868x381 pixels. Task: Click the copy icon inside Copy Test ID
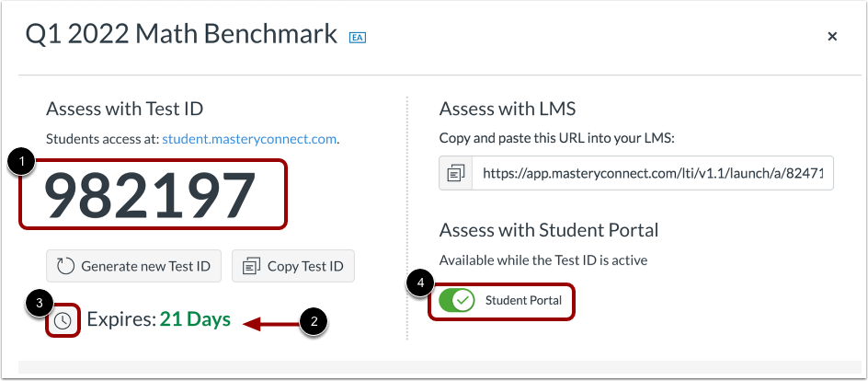(252, 266)
